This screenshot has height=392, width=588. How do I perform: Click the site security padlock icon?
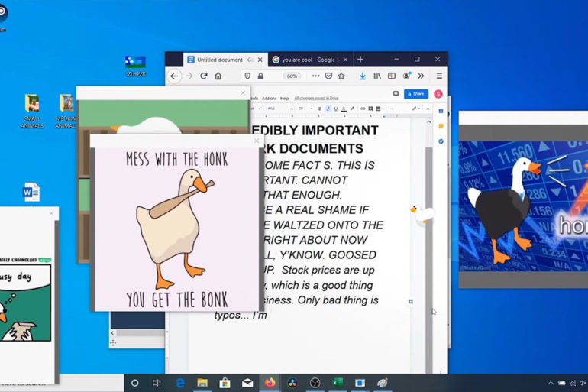pos(260,76)
